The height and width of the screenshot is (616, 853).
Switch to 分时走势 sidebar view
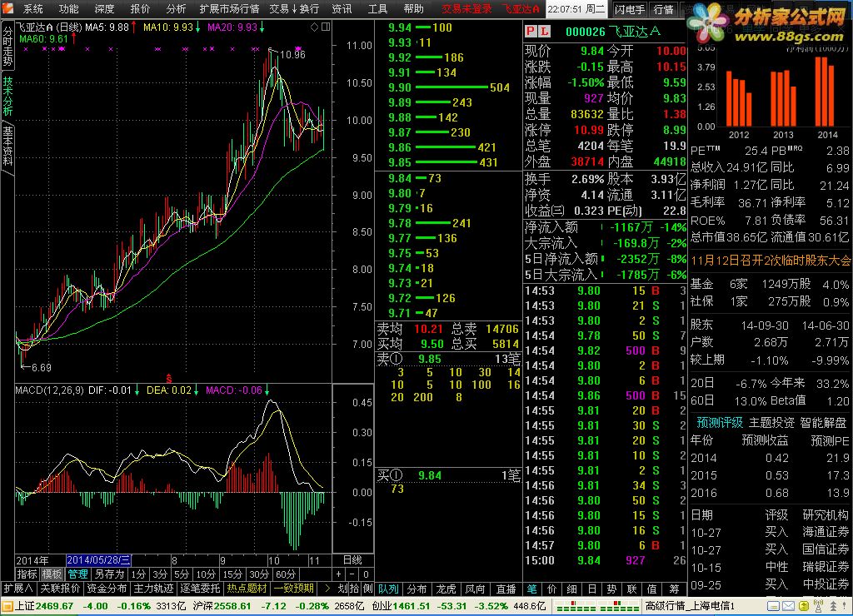pyautogui.click(x=7, y=47)
